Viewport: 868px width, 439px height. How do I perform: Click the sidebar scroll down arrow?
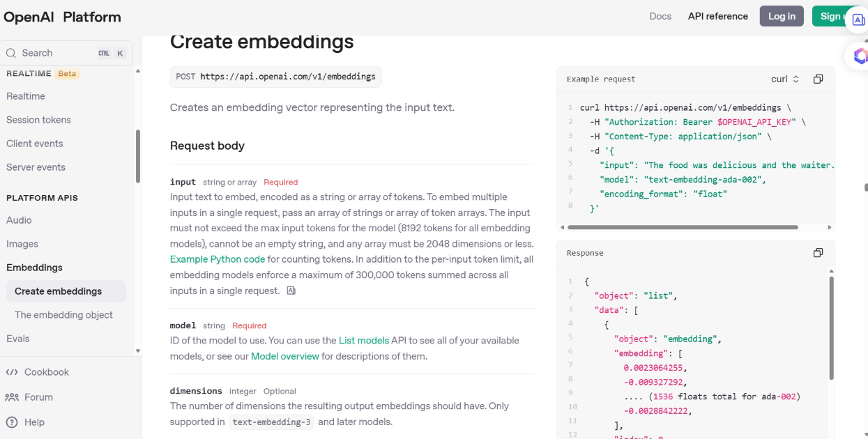[x=137, y=351]
